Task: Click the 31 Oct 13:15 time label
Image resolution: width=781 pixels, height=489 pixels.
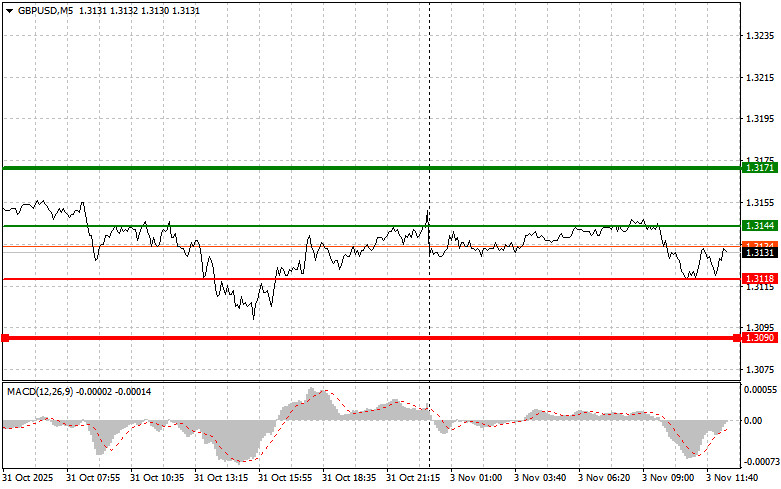Action: (x=221, y=478)
